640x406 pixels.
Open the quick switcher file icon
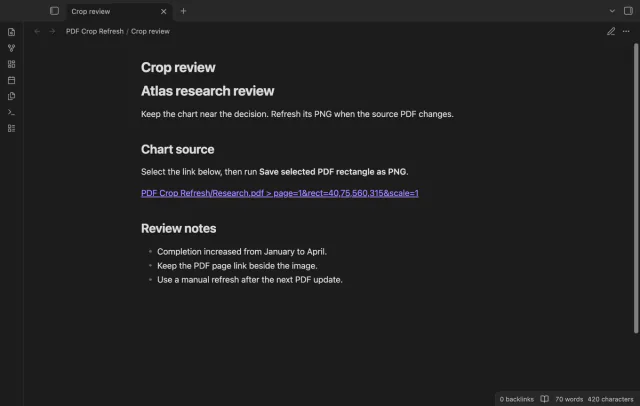coord(11,32)
